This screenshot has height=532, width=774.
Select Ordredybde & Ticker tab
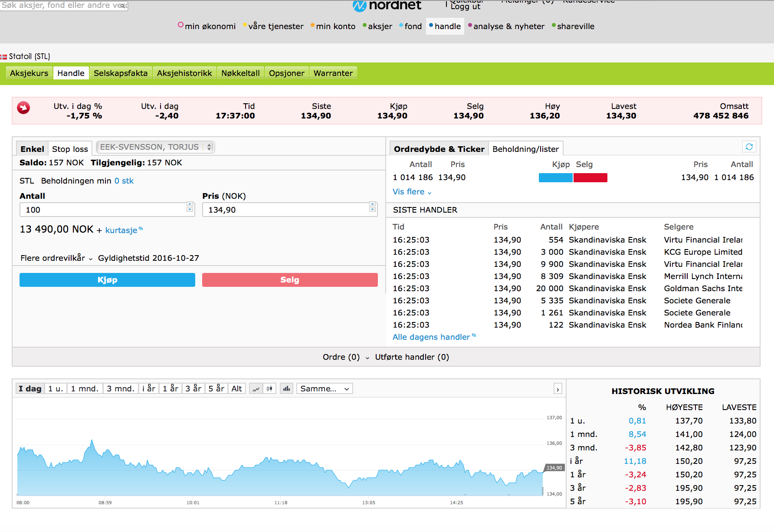point(439,149)
